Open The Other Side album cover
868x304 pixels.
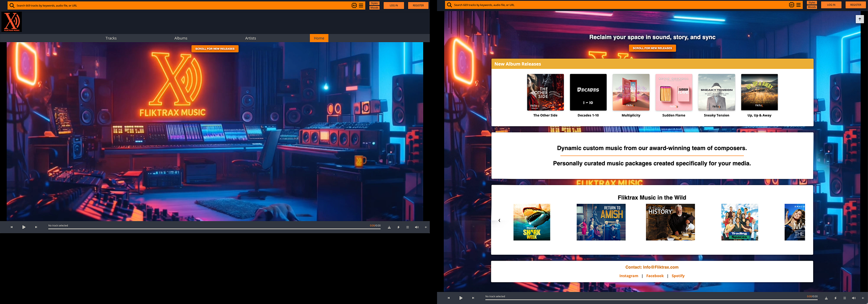(x=545, y=92)
